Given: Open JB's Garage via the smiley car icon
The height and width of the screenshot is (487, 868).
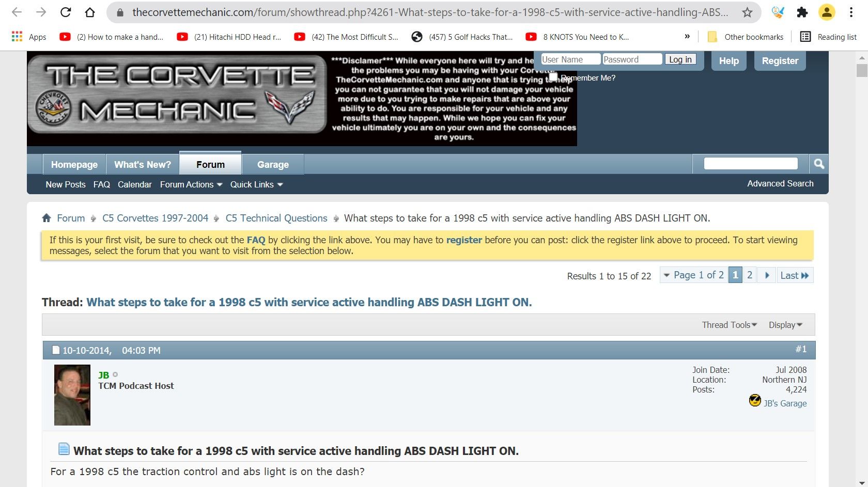Looking at the screenshot, I should [x=755, y=400].
